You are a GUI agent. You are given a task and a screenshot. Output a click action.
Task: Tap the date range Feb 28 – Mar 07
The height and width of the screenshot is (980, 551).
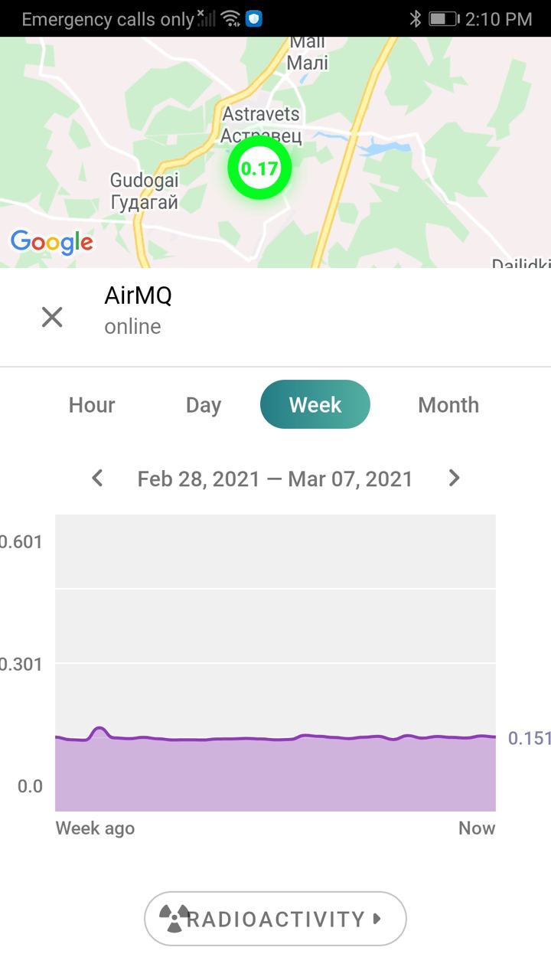[275, 479]
